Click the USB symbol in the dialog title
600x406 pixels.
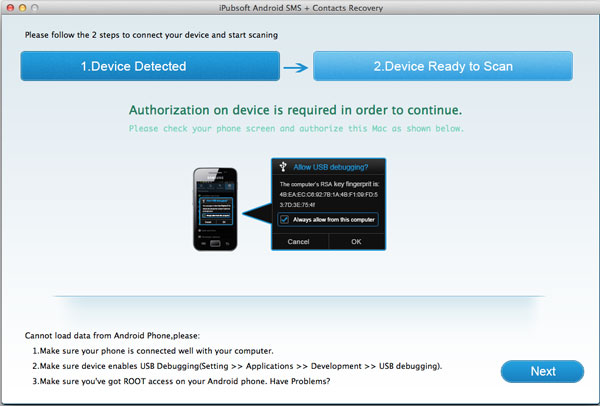[284, 168]
